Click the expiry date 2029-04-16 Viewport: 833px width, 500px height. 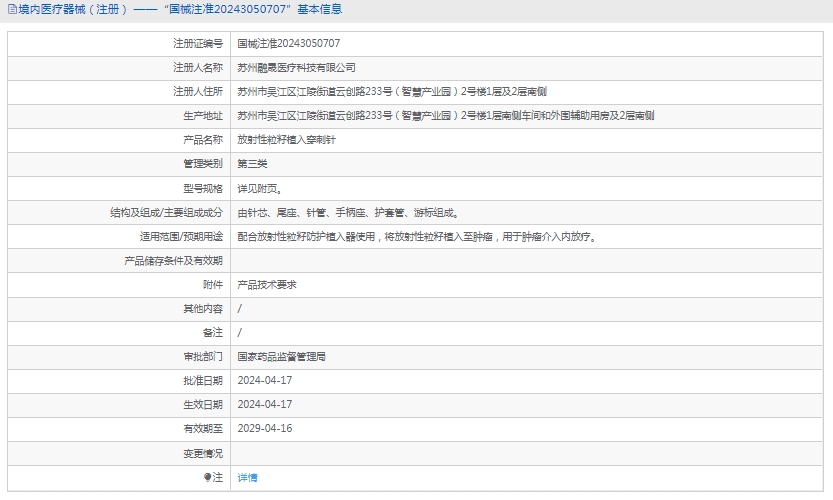[x=264, y=428]
